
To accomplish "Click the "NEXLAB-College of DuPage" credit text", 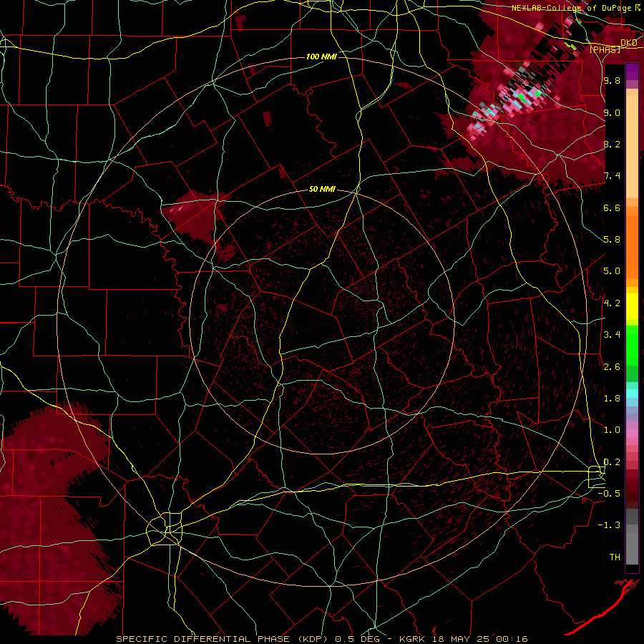I will click(572, 8).
